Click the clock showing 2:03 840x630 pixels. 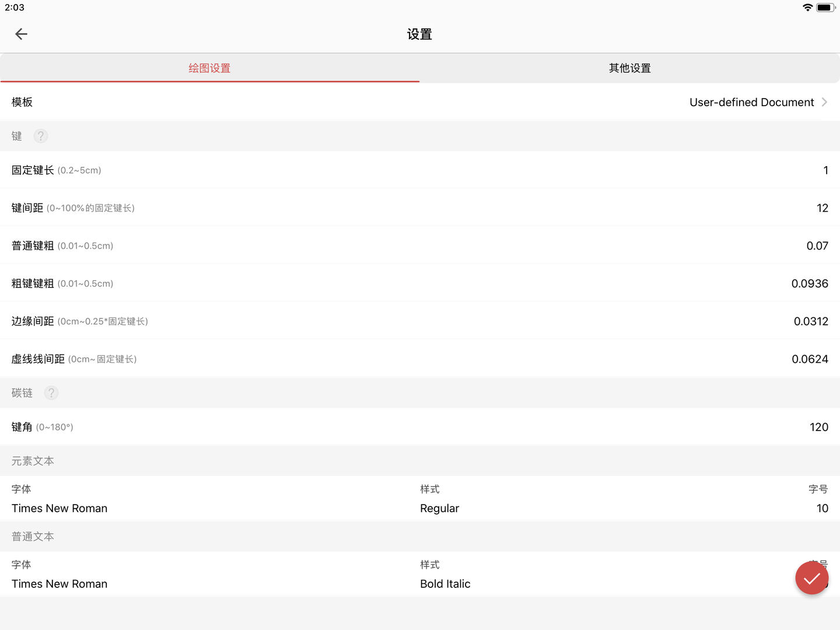coord(15,8)
